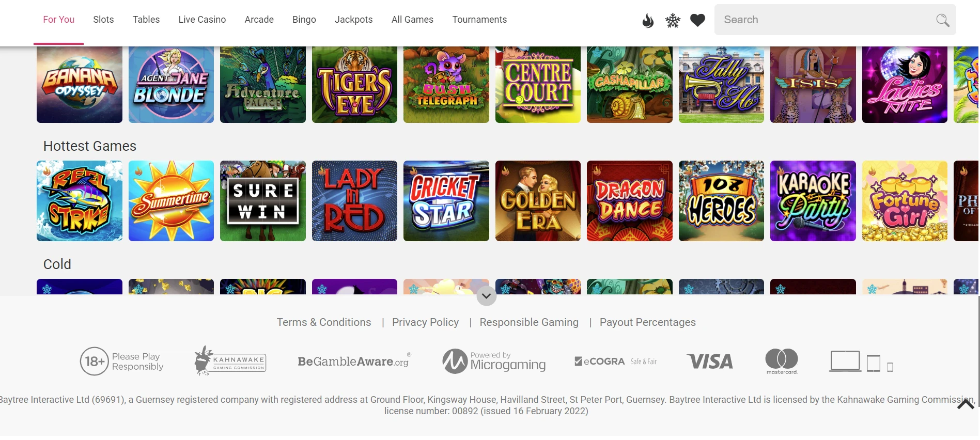
Task: Play the Fortune Girl game
Action: 905,201
